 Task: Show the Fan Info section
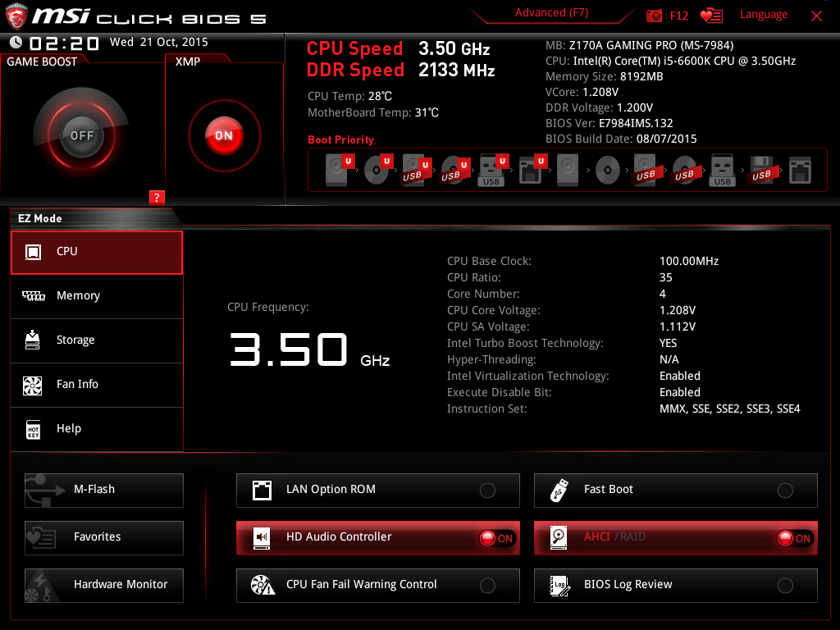pyautogui.click(x=97, y=385)
